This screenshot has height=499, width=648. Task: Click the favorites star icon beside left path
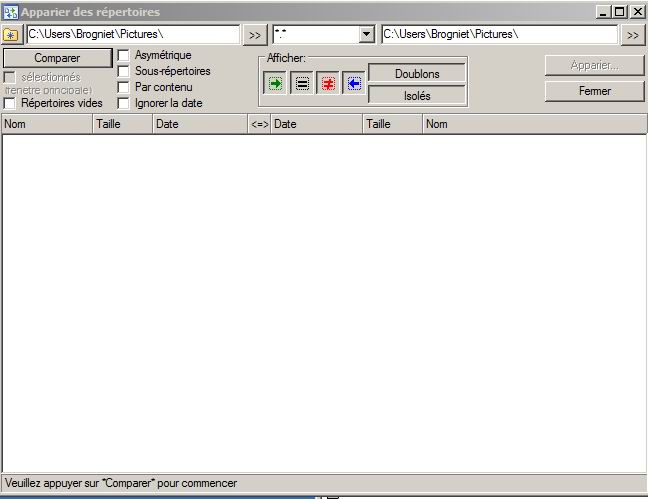click(12, 35)
